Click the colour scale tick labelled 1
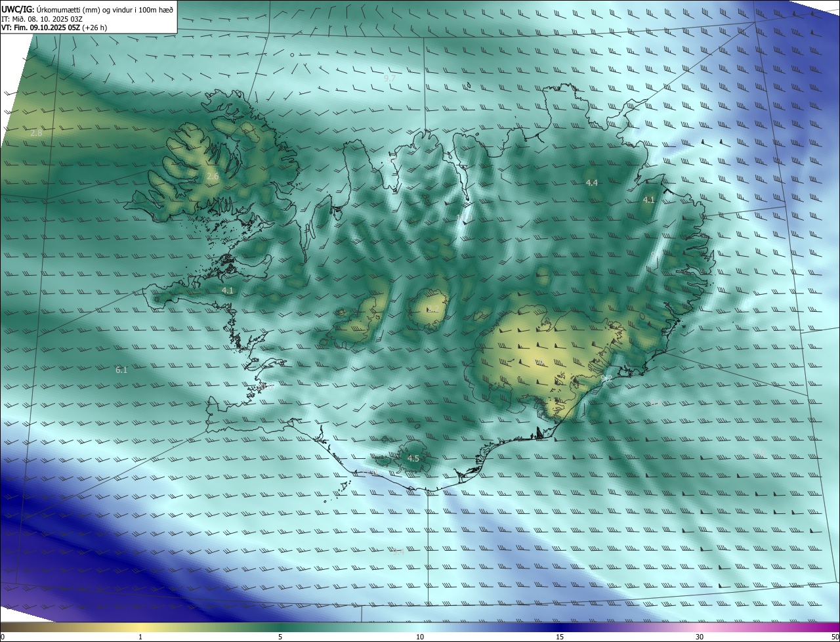 coord(140,637)
